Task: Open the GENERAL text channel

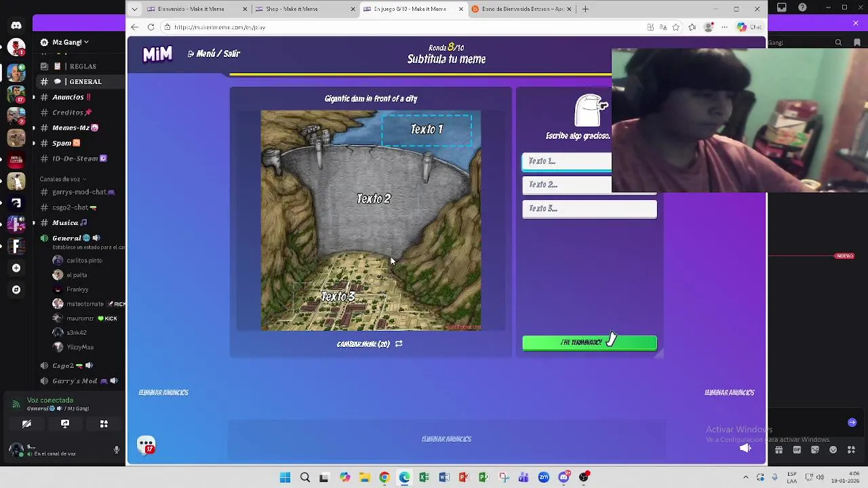Action: (81, 81)
